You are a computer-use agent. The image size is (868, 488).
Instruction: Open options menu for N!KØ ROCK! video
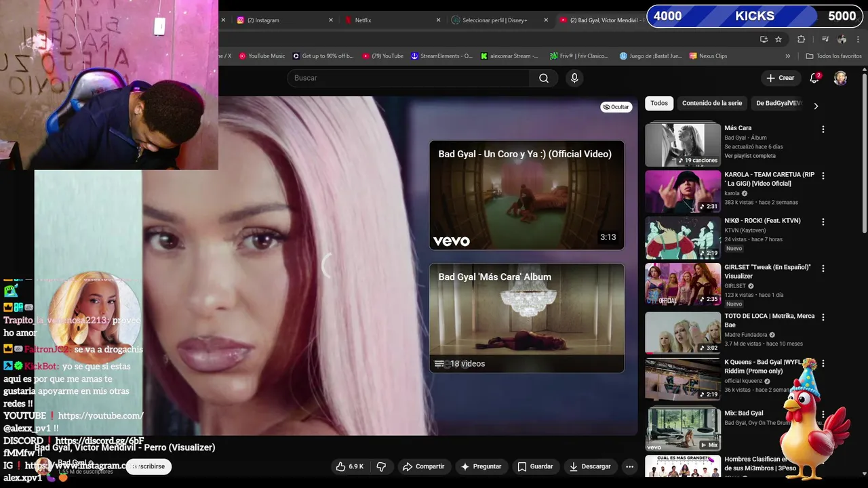click(x=823, y=222)
